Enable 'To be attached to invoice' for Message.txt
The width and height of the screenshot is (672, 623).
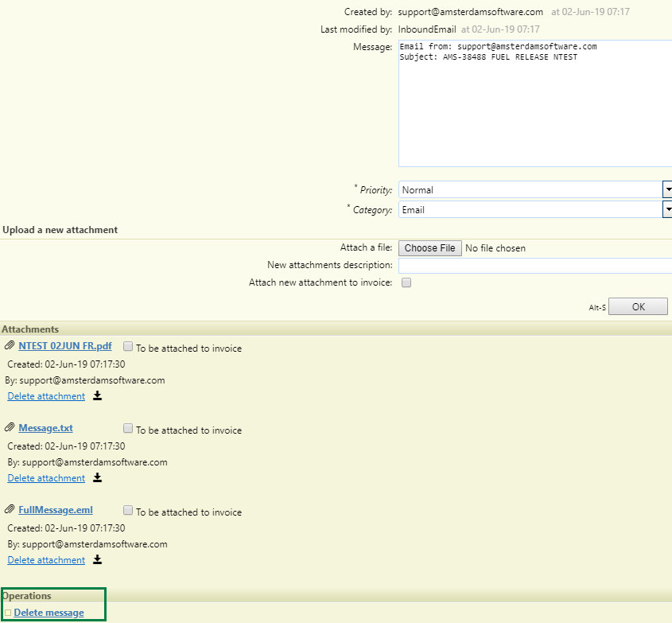(x=128, y=428)
